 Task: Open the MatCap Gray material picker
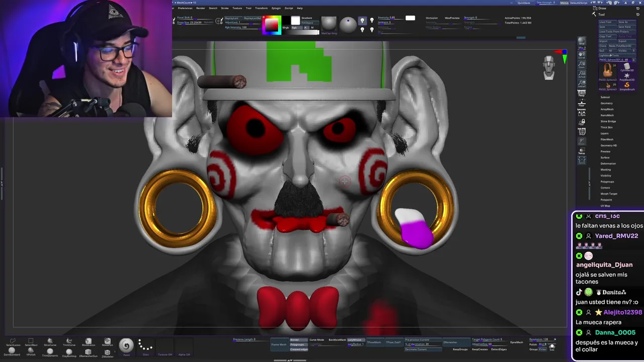(329, 25)
